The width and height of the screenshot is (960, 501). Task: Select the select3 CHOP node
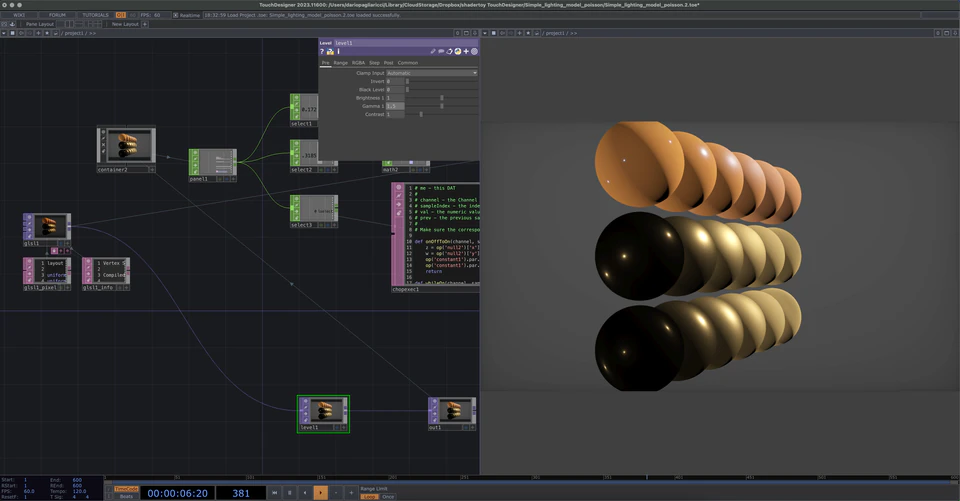point(313,211)
